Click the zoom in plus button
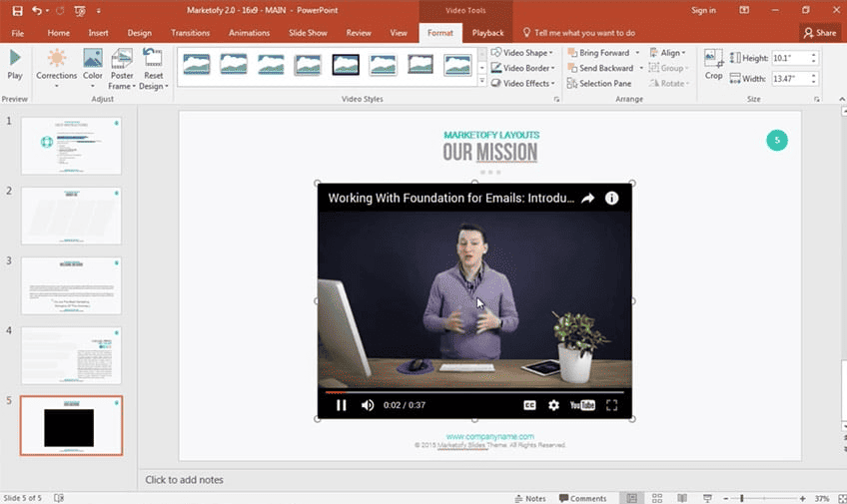This screenshot has width=847, height=504. [x=803, y=499]
